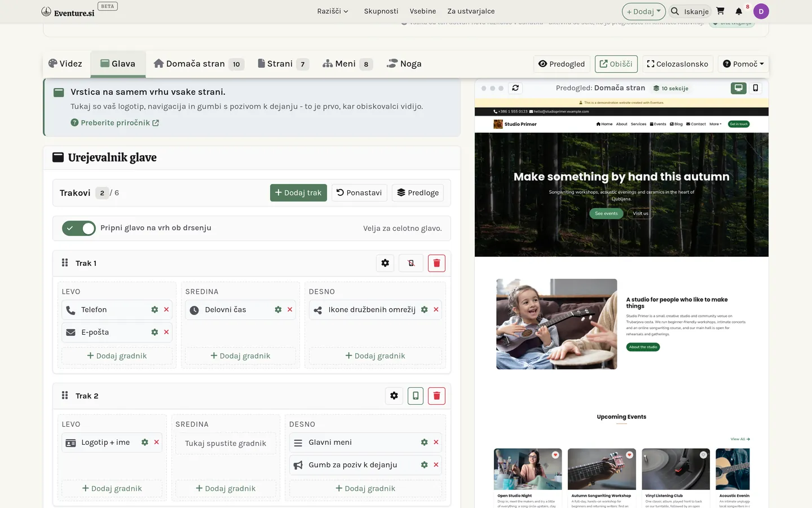This screenshot has width=812, height=508.
Task: Grab the Trak 1 drag handle
Action: pos(65,263)
